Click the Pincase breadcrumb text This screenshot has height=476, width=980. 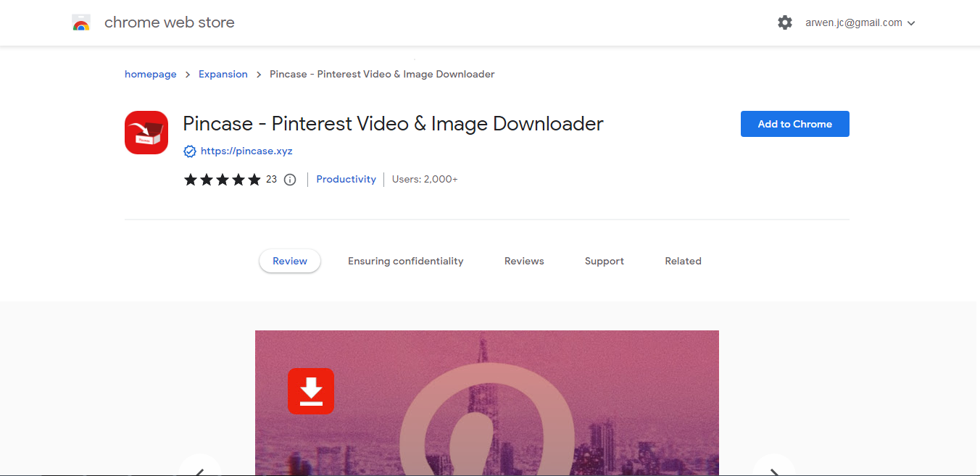[x=382, y=74]
